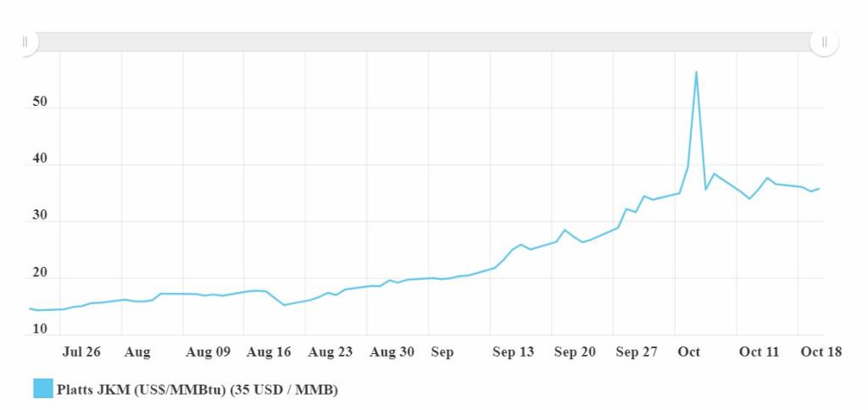Select the Jul 26 date label
The image size is (868, 410).
(x=82, y=352)
